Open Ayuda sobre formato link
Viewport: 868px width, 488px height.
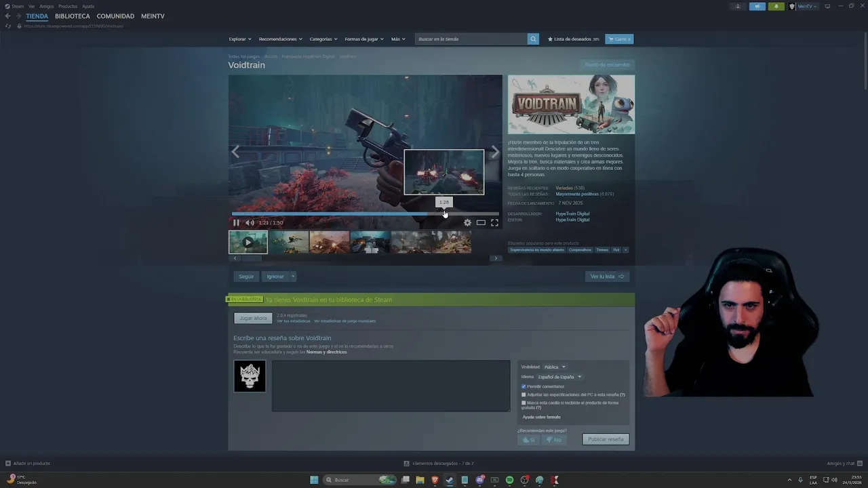pos(541,417)
